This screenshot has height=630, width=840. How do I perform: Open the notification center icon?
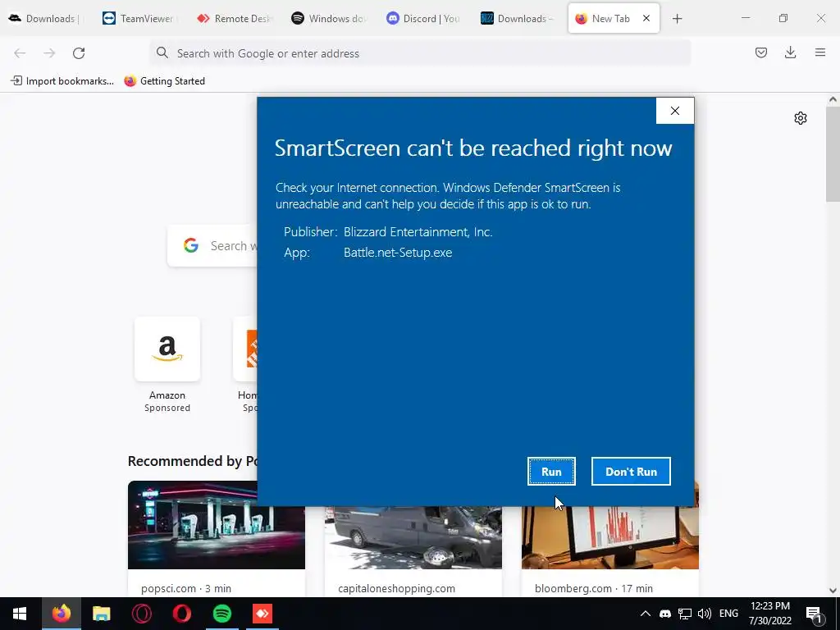[x=815, y=614]
